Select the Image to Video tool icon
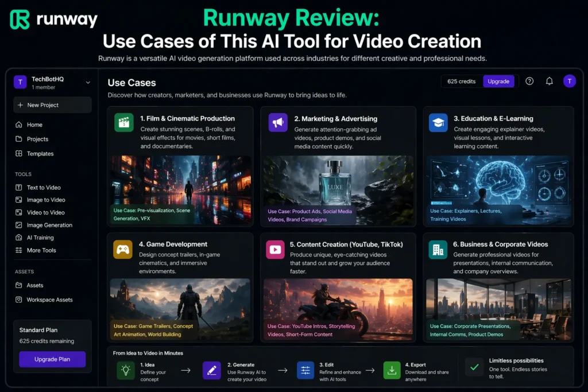The width and height of the screenshot is (588, 392). tap(19, 200)
